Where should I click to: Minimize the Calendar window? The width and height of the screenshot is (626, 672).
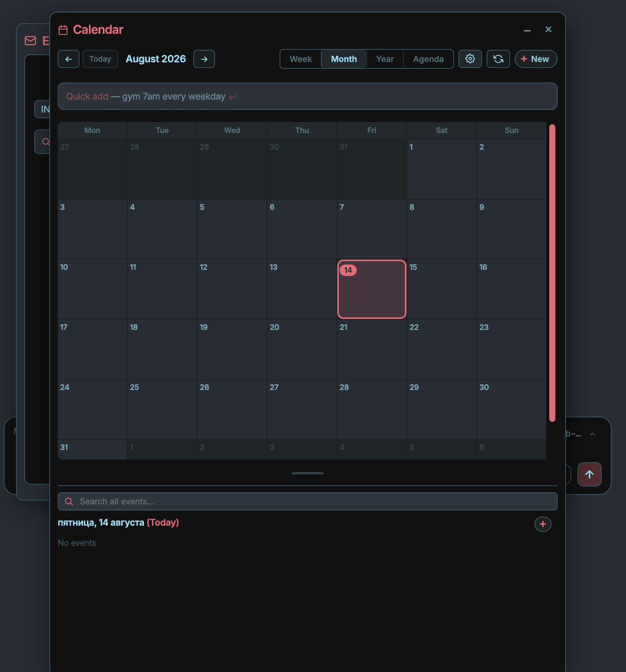(x=527, y=30)
